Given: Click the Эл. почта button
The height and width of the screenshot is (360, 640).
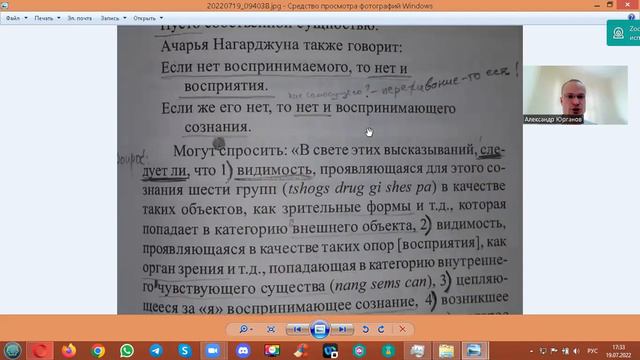Looking at the screenshot, I should (80, 18).
